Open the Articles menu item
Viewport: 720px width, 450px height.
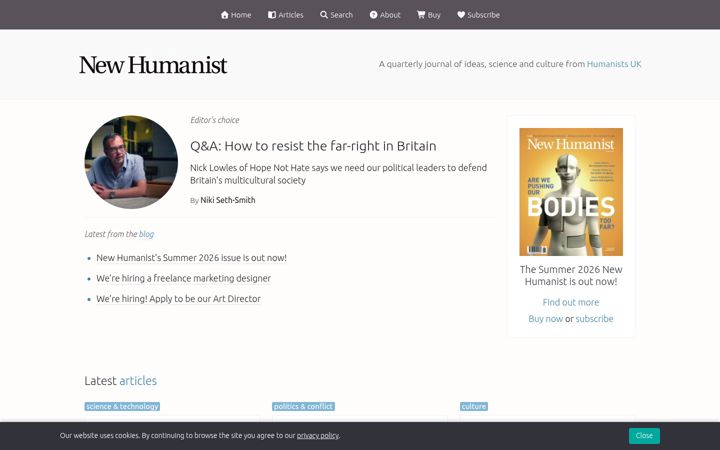tap(286, 15)
